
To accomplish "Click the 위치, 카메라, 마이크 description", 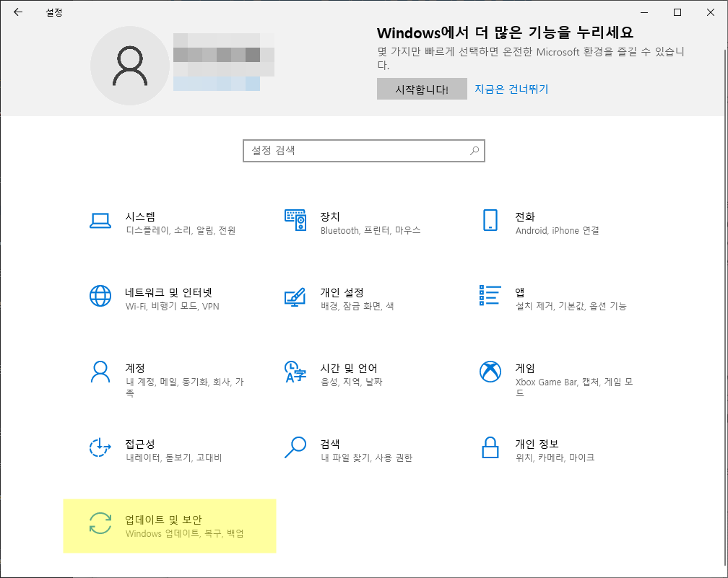I will coord(555,457).
